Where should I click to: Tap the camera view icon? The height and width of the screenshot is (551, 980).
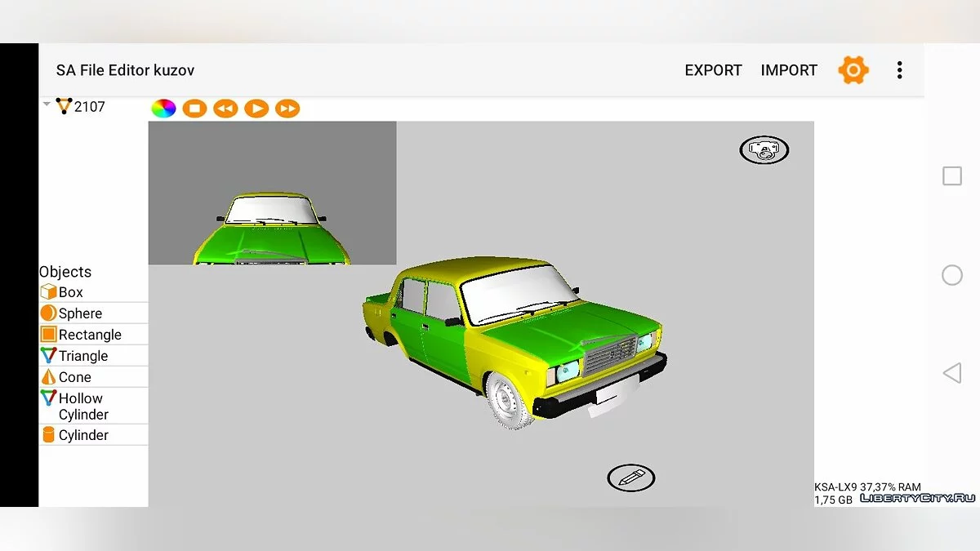pos(764,149)
